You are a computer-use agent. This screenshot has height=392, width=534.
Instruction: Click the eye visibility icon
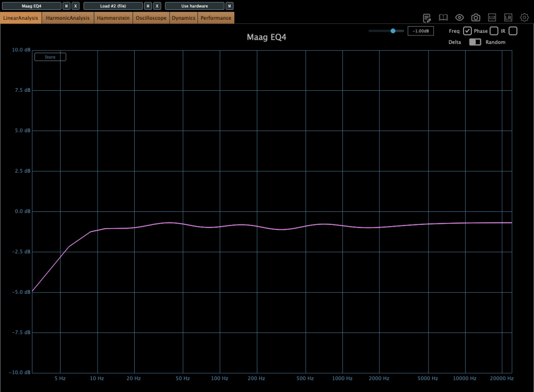(x=459, y=18)
